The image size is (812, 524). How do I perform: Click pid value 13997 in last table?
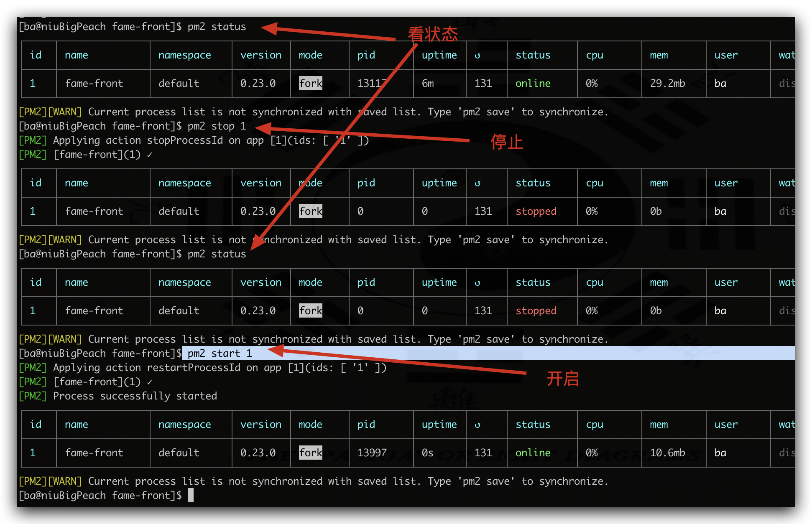pos(372,453)
